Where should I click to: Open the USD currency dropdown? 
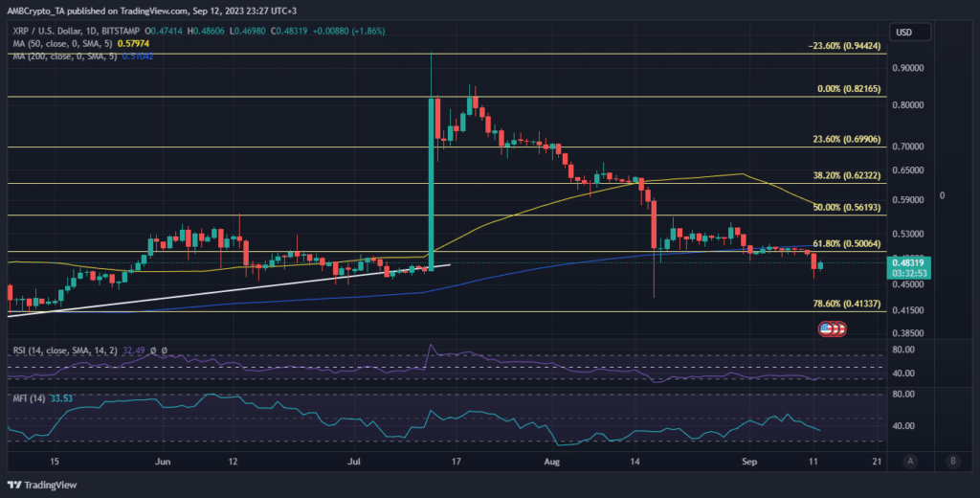[904, 33]
